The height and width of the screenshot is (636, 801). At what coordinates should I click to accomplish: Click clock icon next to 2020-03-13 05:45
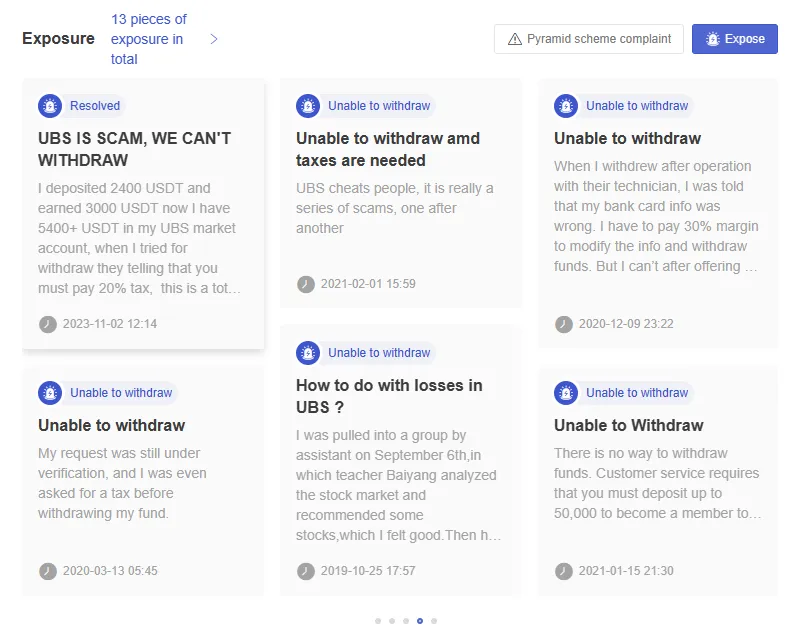click(x=48, y=571)
